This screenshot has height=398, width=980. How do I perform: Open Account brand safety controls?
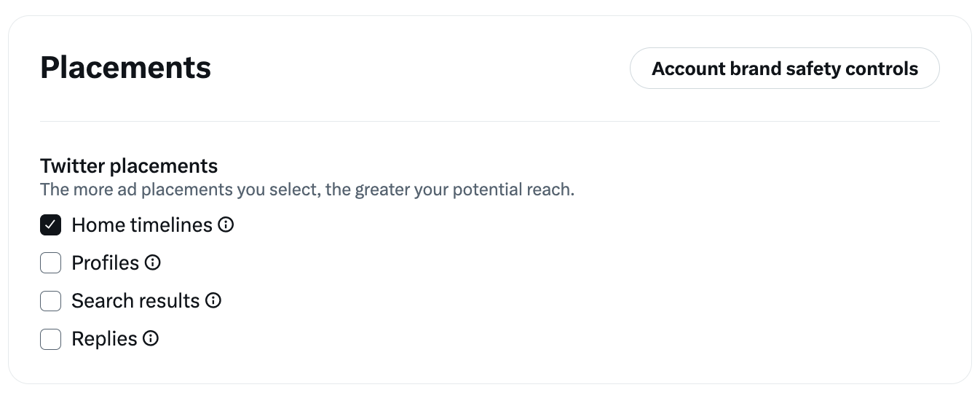tap(784, 69)
